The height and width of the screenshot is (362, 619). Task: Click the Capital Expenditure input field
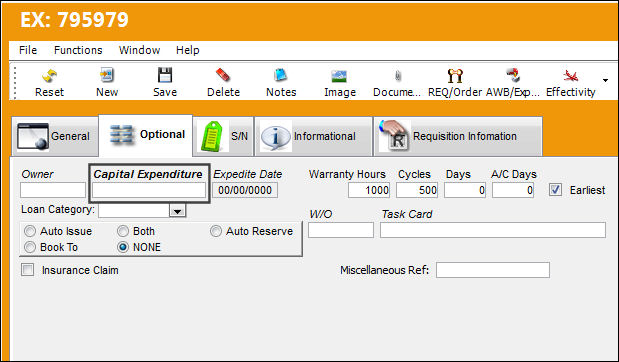[149, 190]
